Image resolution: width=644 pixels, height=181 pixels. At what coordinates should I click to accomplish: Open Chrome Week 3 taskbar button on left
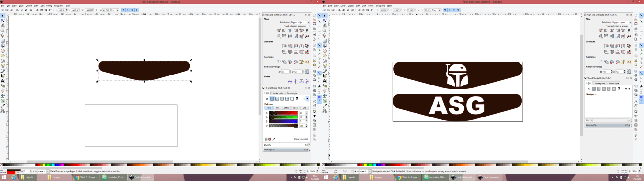87,177
